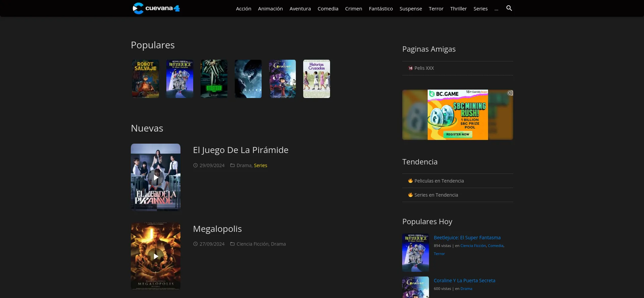Select the Terror menu item
This screenshot has height=298, width=644.
[x=436, y=9]
